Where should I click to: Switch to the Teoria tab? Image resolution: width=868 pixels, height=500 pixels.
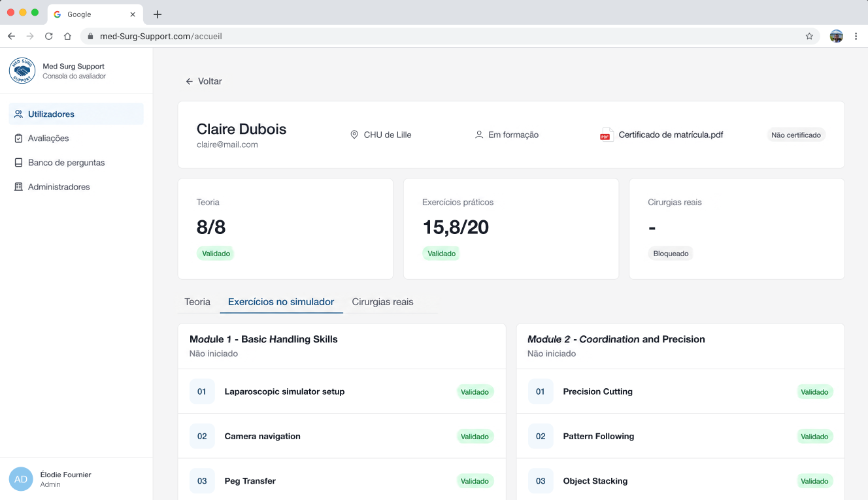point(197,302)
